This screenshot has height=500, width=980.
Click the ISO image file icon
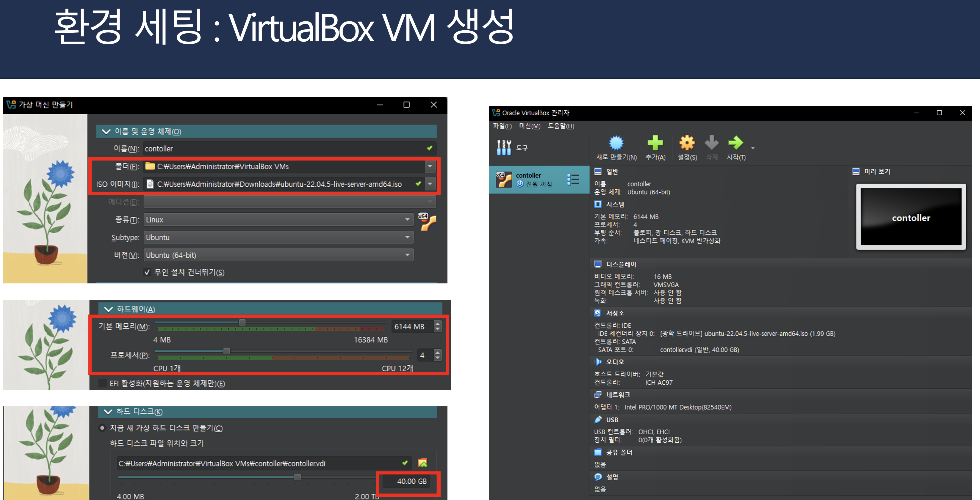point(150,184)
